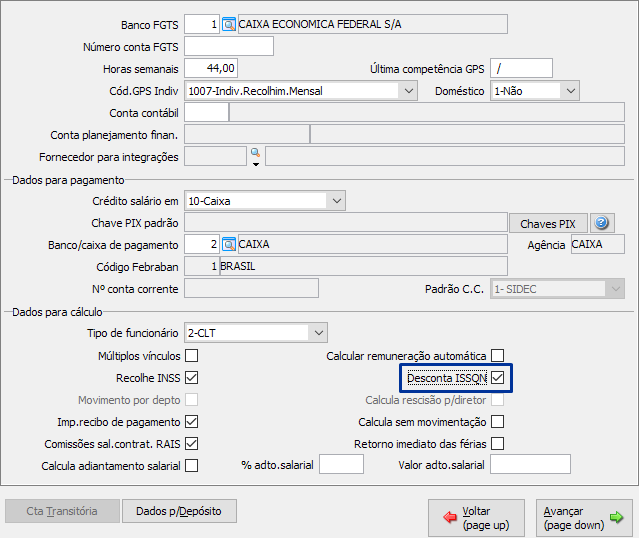Click the Horas semanais input field
The width and height of the screenshot is (639, 538).
click(x=212, y=68)
